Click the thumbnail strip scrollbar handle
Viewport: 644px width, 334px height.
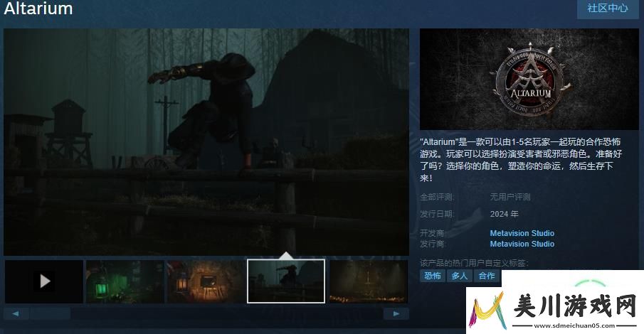point(50,314)
